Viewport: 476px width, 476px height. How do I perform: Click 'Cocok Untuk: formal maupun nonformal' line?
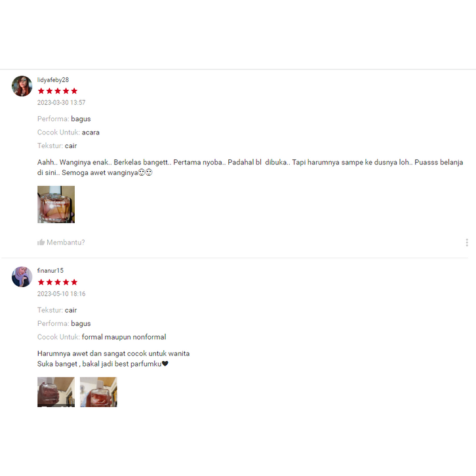tap(102, 337)
